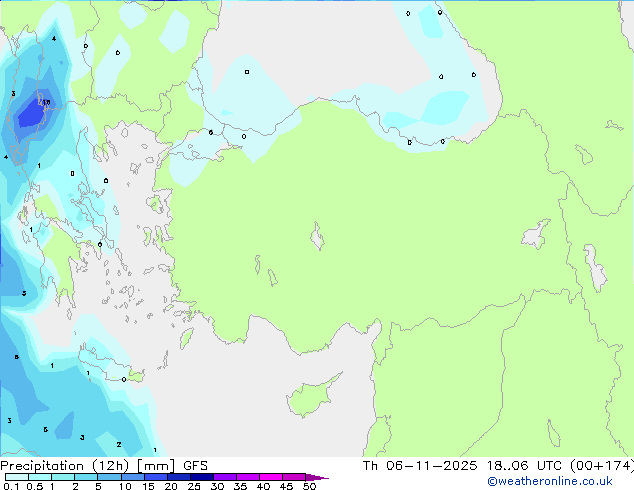Click the '25' label under the legend
This screenshot has width=634, height=490.
point(194,486)
